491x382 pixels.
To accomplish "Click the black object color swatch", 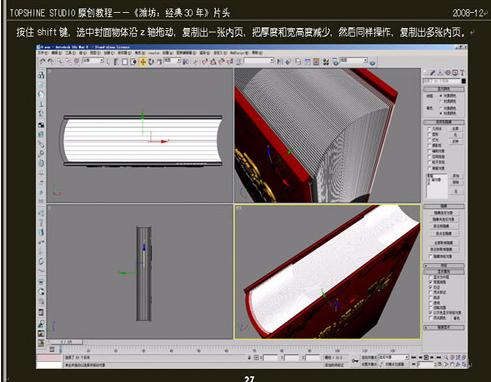I will click(x=464, y=81).
